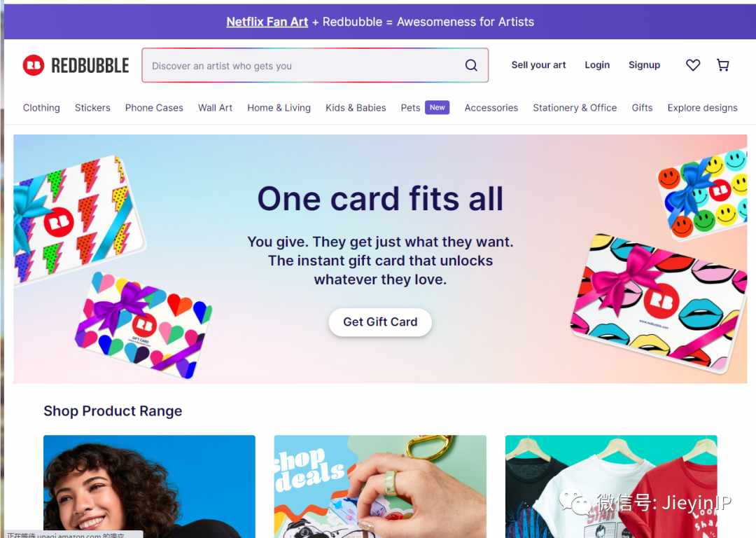Open the shopping cart icon

coord(722,65)
